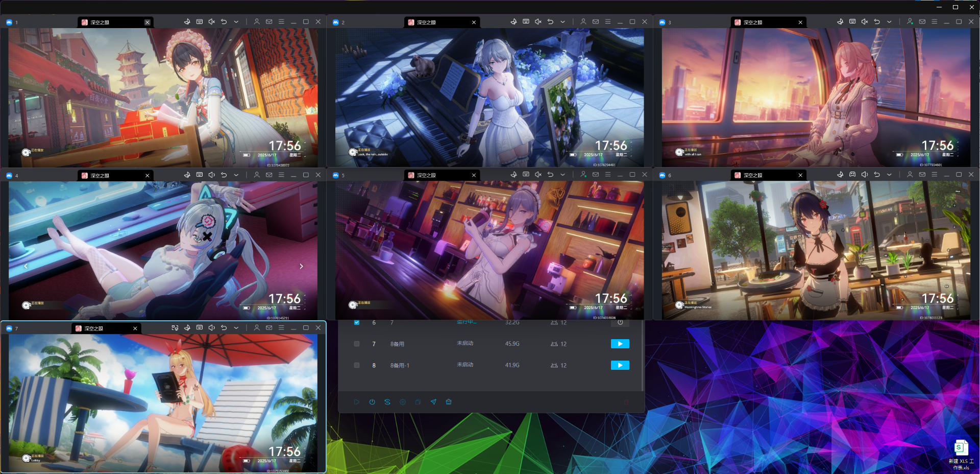The height and width of the screenshot is (474, 980).
Task: Open the mail message icon in window 5
Action: coord(596,175)
